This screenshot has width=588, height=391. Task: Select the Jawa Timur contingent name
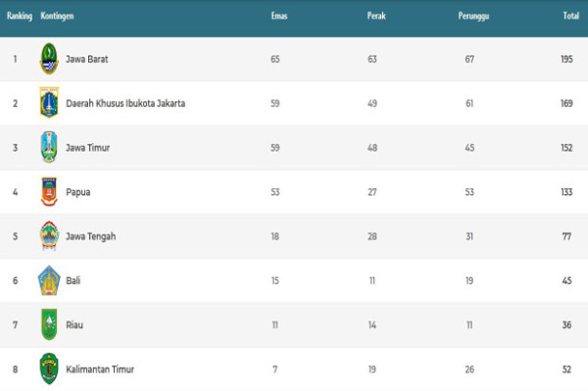coord(88,148)
